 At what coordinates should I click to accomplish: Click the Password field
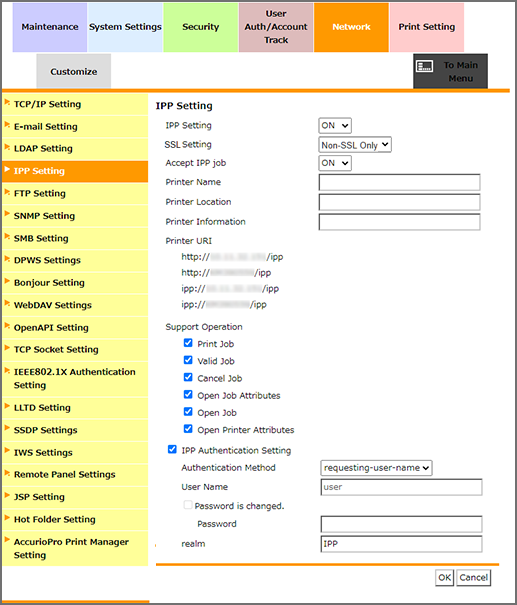tap(401, 524)
